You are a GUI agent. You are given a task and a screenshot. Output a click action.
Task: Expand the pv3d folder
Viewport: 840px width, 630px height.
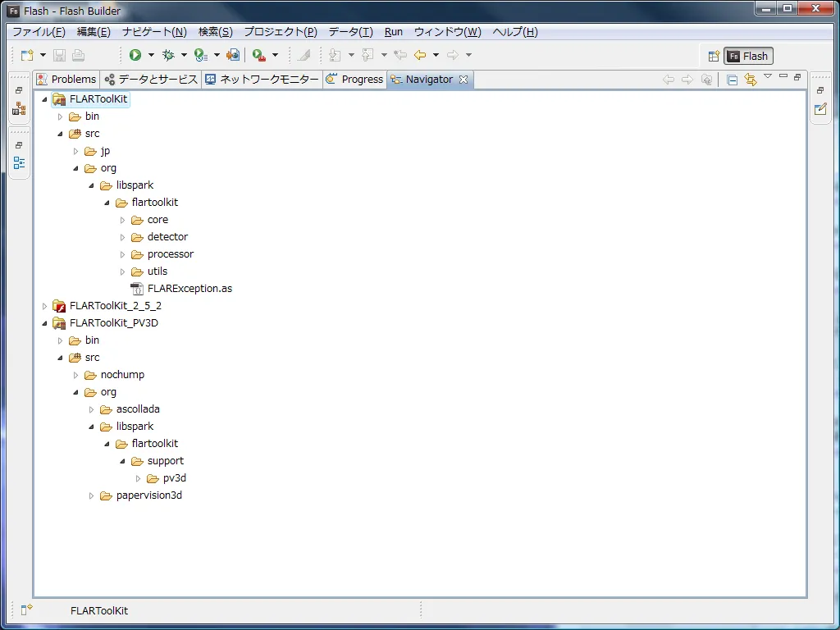[x=138, y=478]
